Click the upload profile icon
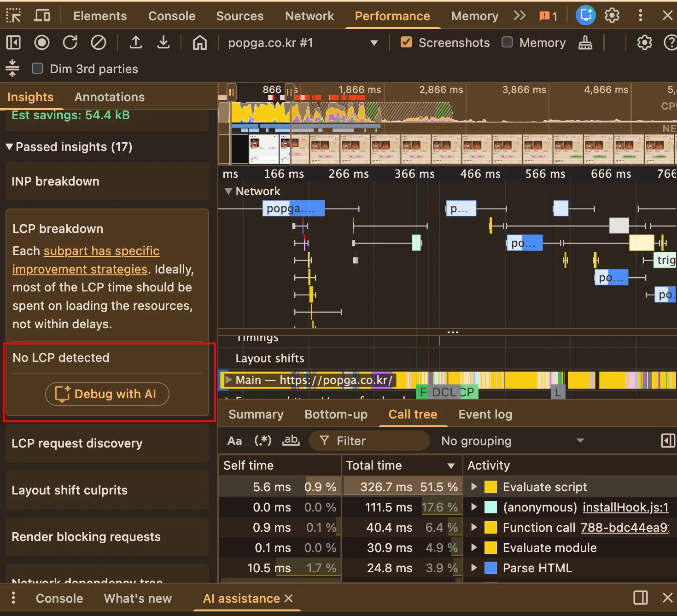 point(135,43)
